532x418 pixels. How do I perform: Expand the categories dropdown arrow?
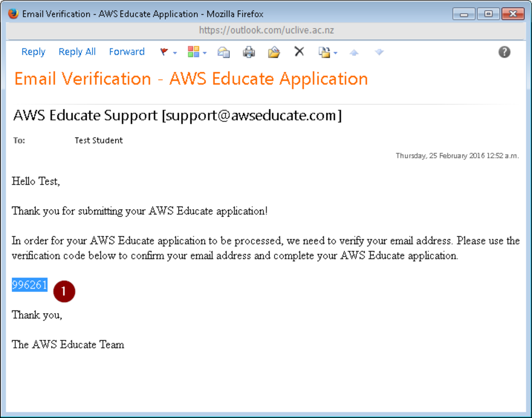click(x=205, y=53)
